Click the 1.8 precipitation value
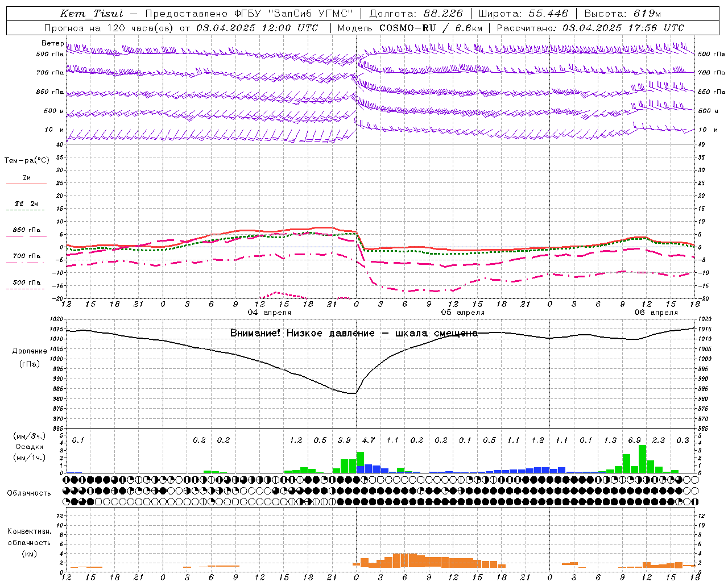Image resolution: width=728 pixels, height=582 pixels. pyautogui.click(x=537, y=440)
